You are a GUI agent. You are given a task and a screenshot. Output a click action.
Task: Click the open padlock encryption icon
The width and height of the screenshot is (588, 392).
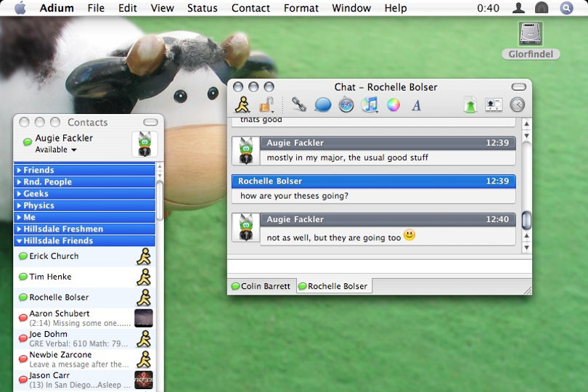point(266,105)
